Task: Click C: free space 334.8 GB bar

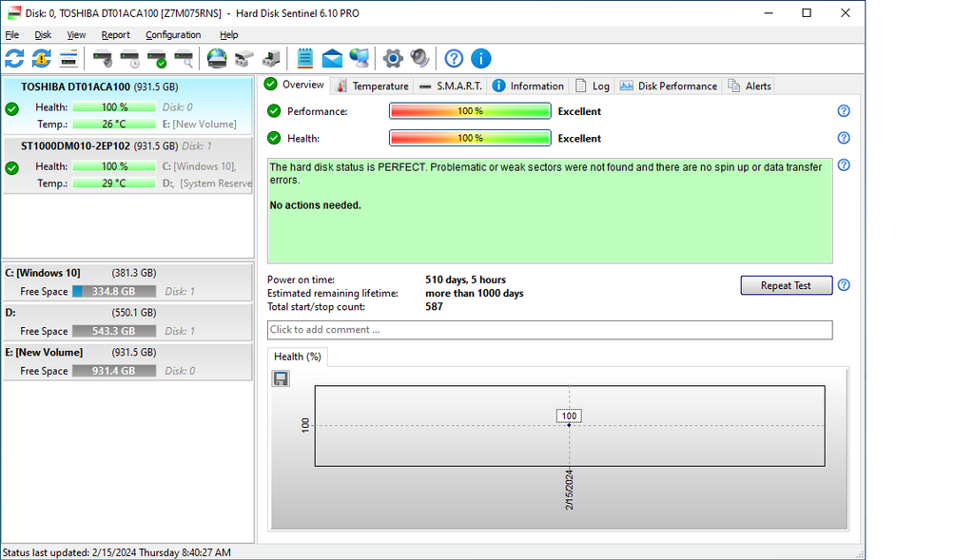Action: [114, 292]
